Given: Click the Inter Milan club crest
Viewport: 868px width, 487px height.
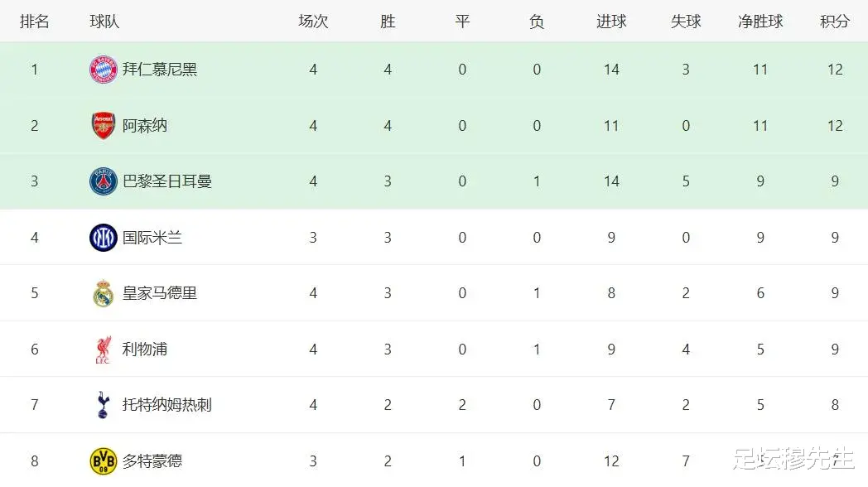Looking at the screenshot, I should pyautogui.click(x=104, y=238).
